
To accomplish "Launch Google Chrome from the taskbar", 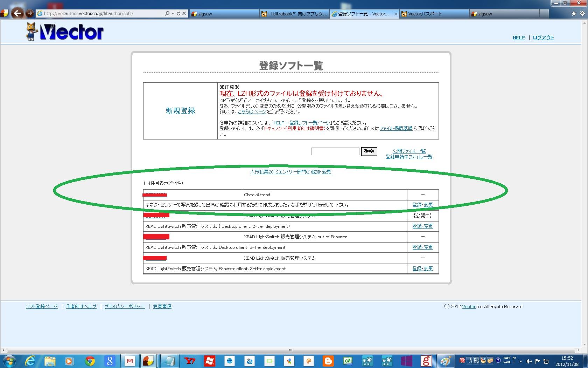I will click(x=90, y=361).
